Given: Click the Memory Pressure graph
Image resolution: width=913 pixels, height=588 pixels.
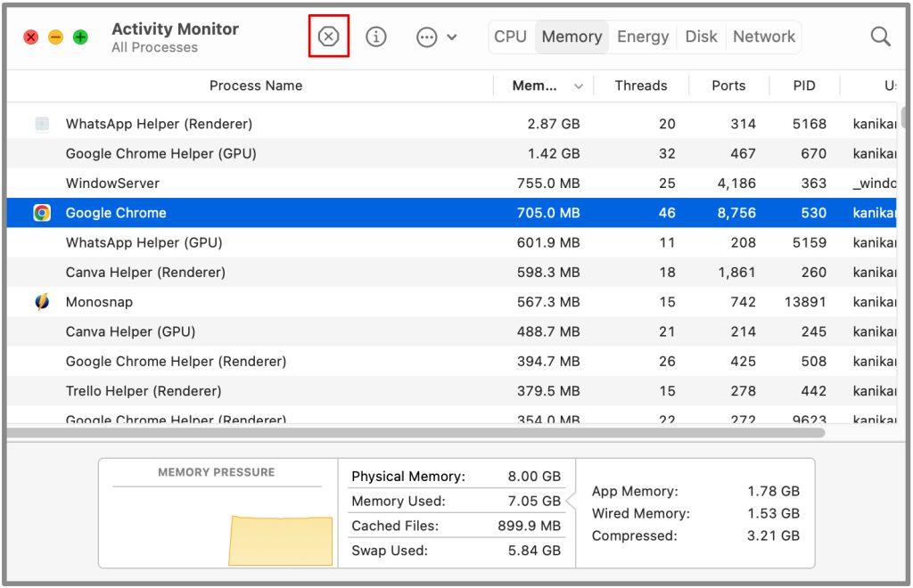Looking at the screenshot, I should point(281,540).
